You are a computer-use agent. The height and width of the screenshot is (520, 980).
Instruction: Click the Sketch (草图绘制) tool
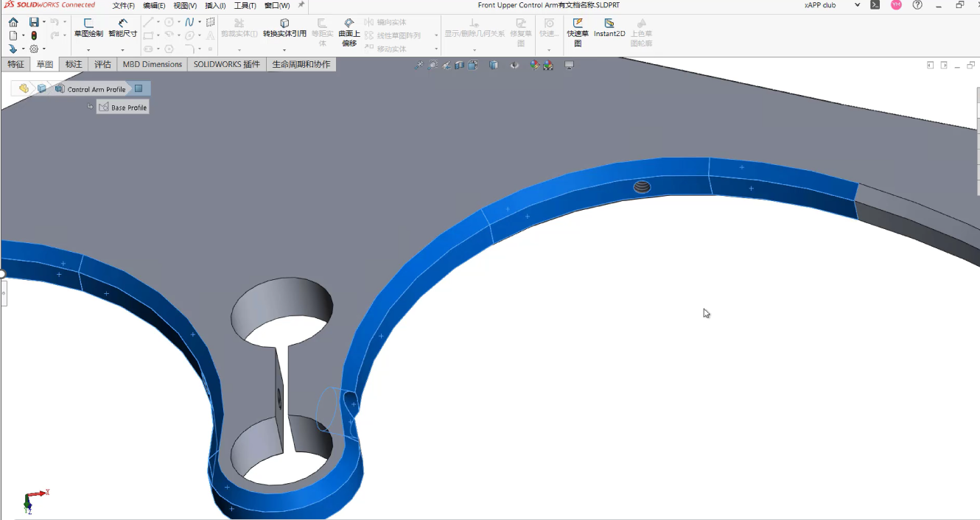[88, 28]
